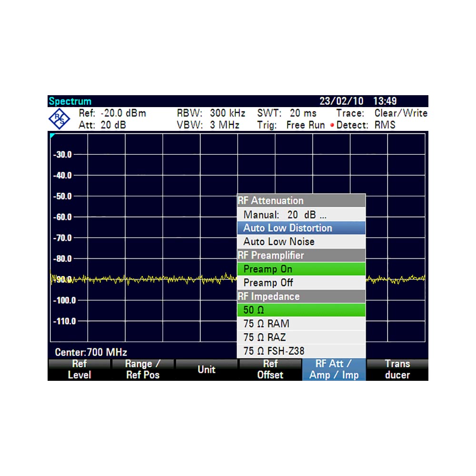Open Manual 20 dB attenuation entry
Screen dimensions: 476x476
(301, 215)
